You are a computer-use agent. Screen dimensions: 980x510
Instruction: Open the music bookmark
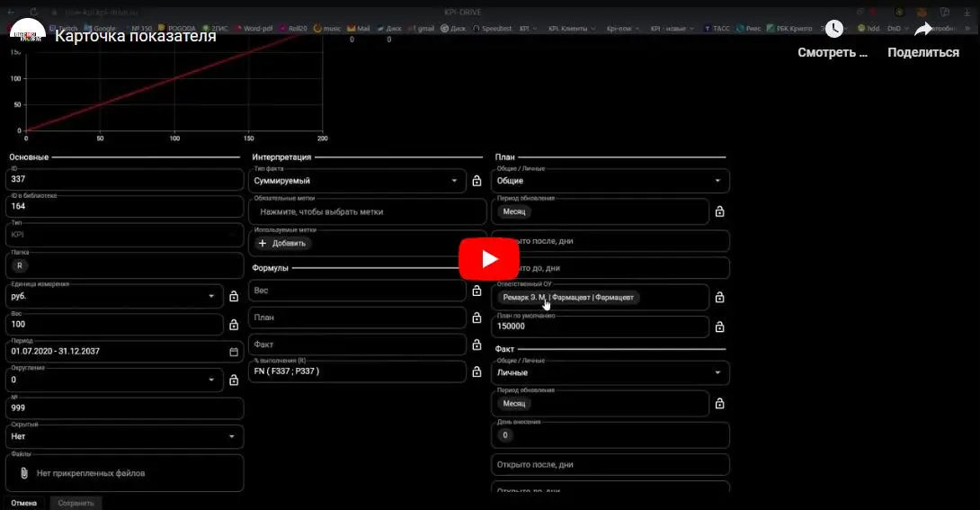click(327, 29)
